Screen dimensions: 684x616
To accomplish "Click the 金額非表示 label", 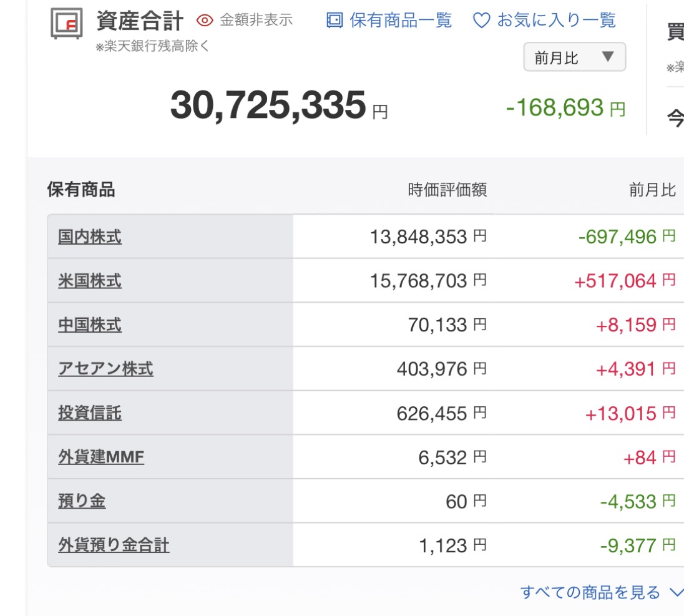I will (256, 21).
